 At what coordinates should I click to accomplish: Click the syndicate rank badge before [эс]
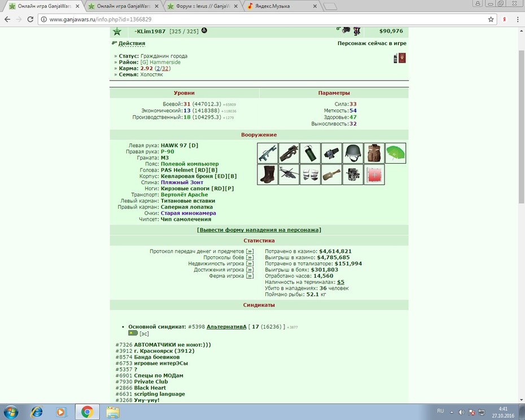(133, 333)
